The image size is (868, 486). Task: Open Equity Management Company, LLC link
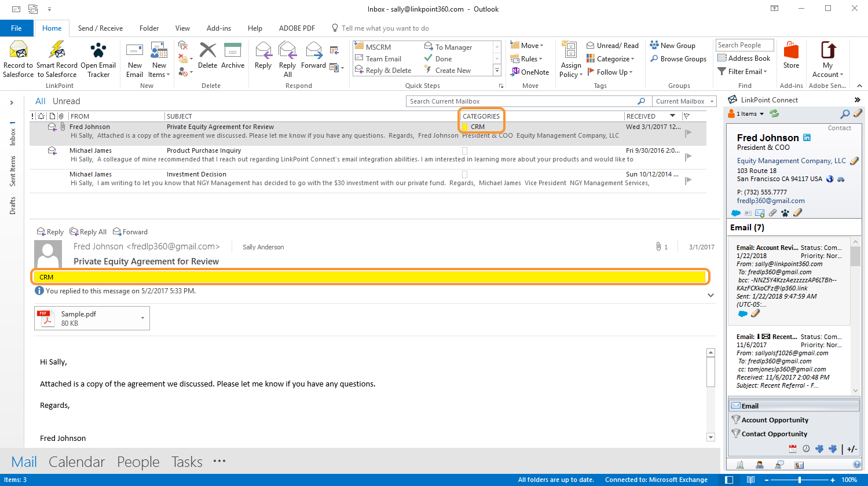(792, 161)
